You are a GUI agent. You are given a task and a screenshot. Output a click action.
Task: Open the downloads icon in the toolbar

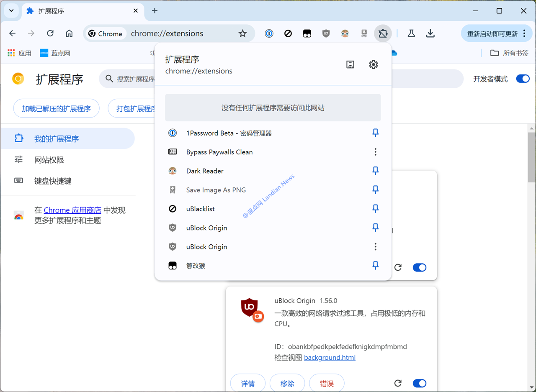430,33
